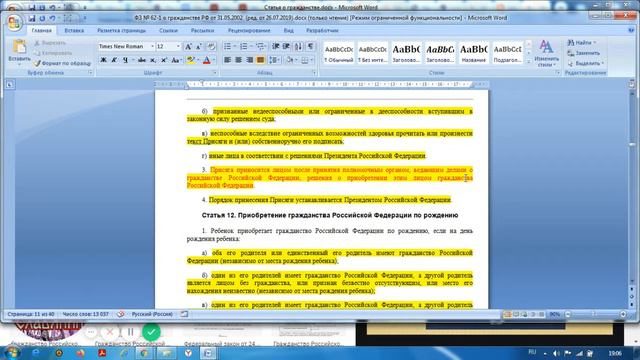The height and width of the screenshot is (360, 640).
Task: Increase paragraph indent icon
Action: point(286,47)
